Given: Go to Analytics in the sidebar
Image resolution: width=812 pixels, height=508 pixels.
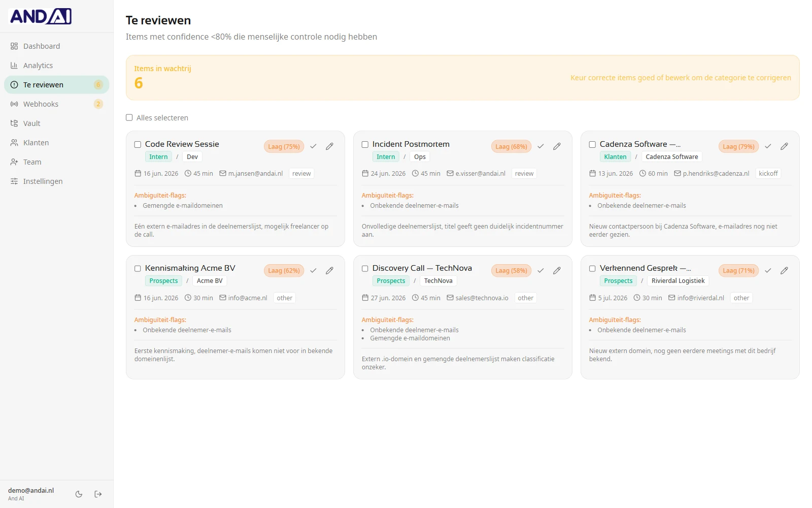Looking at the screenshot, I should coord(56,66).
